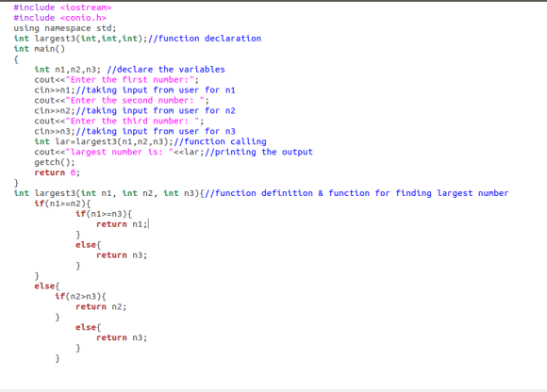
Task: Click on 'using namespace std;' line
Action: click(x=65, y=28)
